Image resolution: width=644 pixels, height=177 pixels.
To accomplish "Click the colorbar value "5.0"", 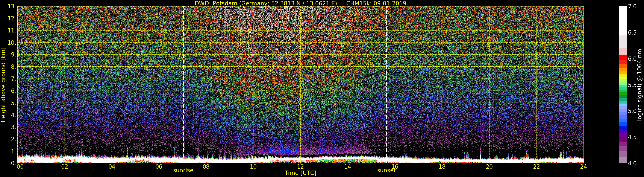I will [x=632, y=111].
